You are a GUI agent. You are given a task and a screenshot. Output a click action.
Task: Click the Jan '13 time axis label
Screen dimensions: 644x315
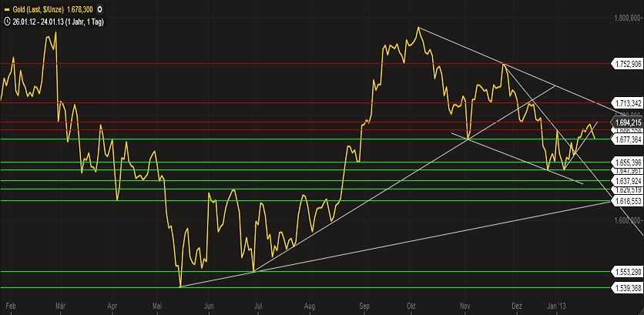555,306
